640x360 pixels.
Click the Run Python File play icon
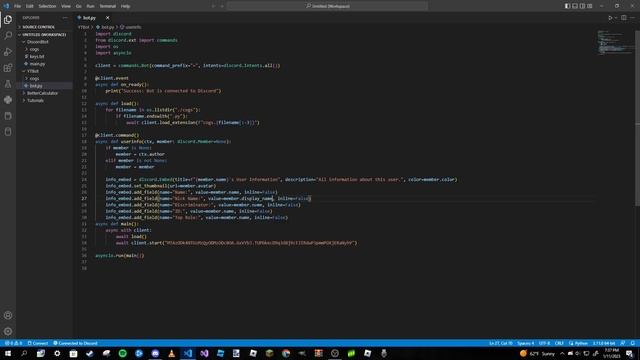click(x=610, y=18)
